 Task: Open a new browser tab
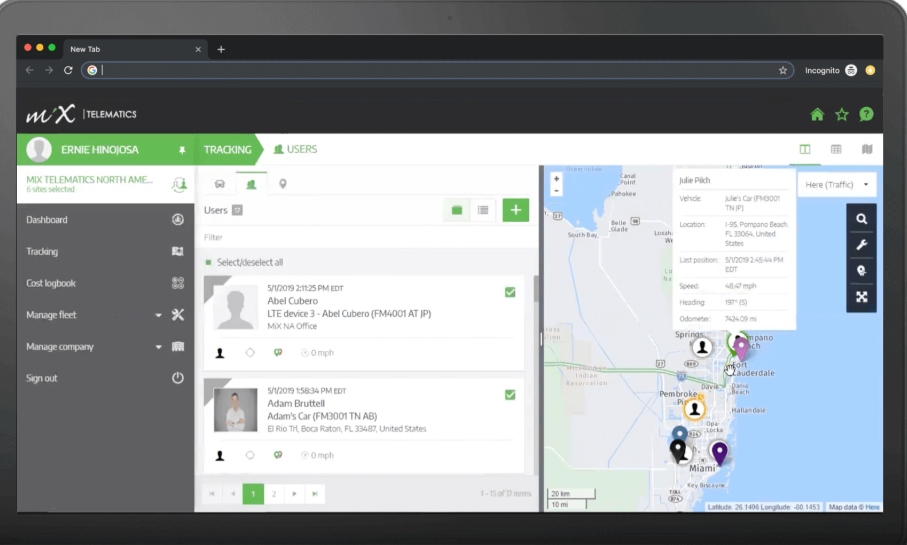click(x=220, y=49)
